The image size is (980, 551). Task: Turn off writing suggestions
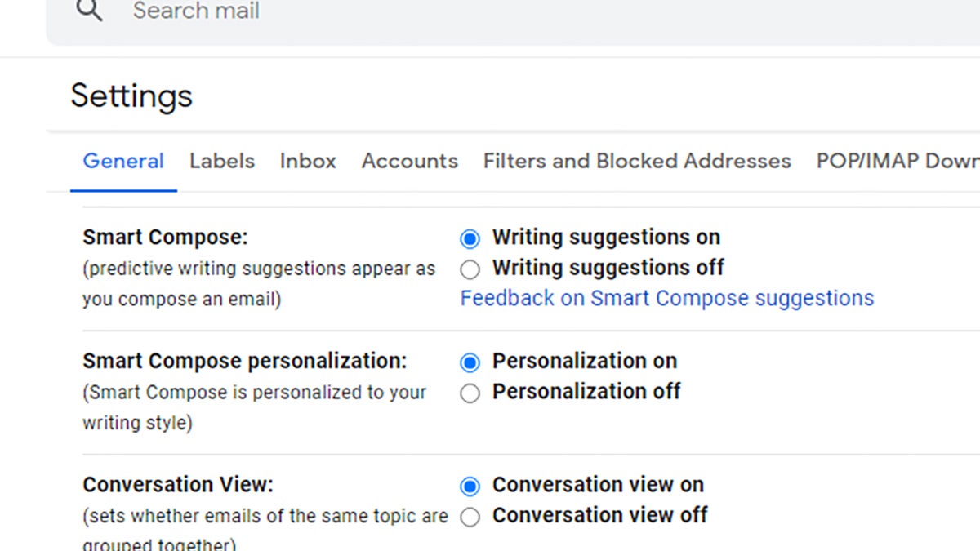[470, 269]
